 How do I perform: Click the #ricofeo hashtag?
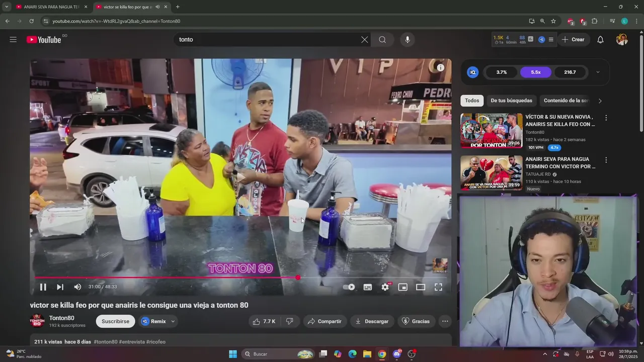(156, 342)
